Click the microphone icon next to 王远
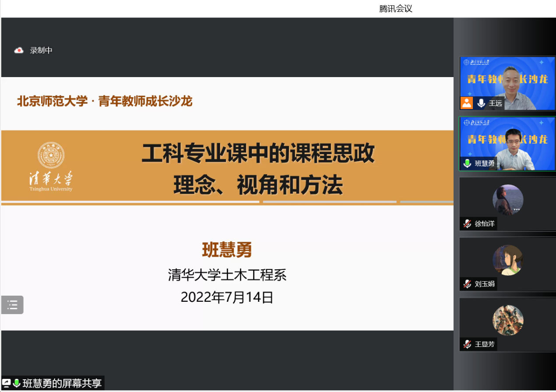Screen dimensions: 556x392 tap(481, 103)
